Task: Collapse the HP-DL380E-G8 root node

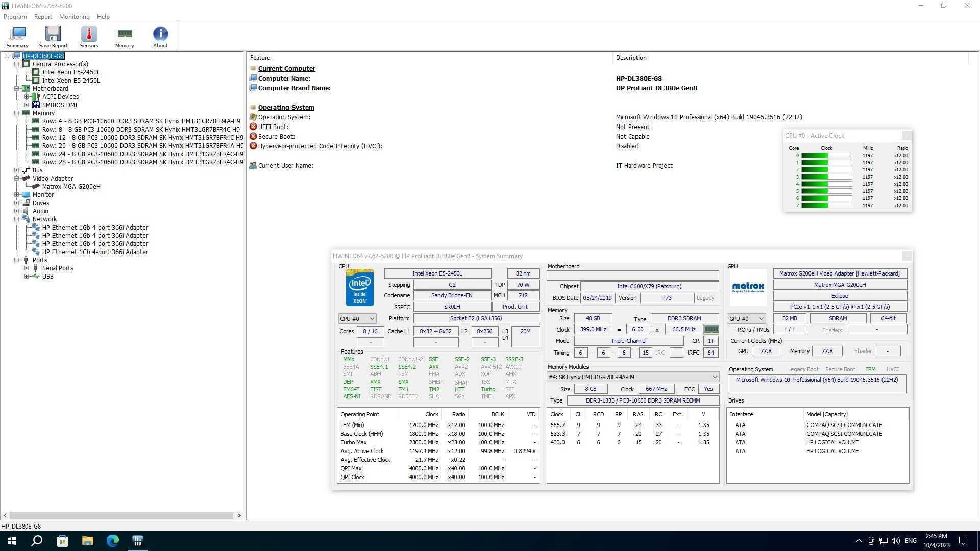Action: pyautogui.click(x=7, y=56)
